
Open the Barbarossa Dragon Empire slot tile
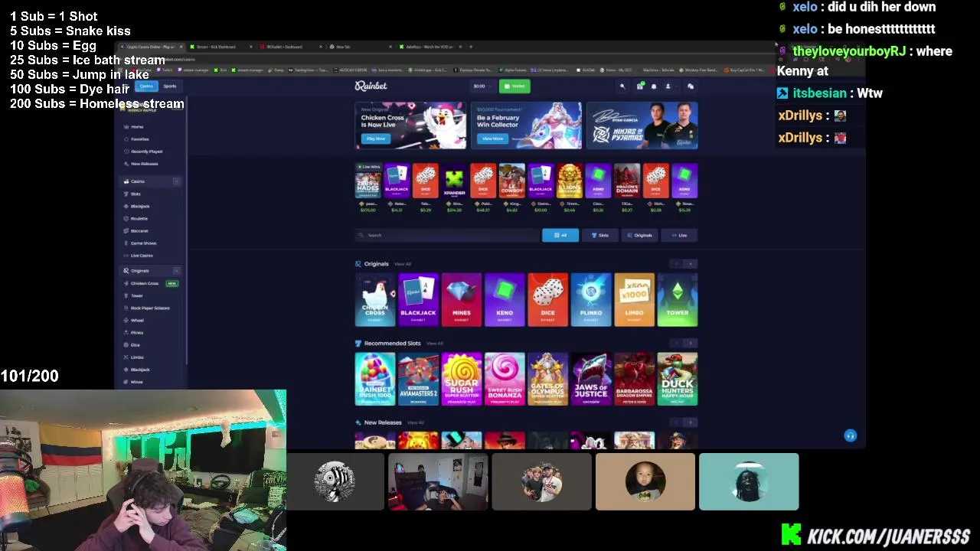634,379
